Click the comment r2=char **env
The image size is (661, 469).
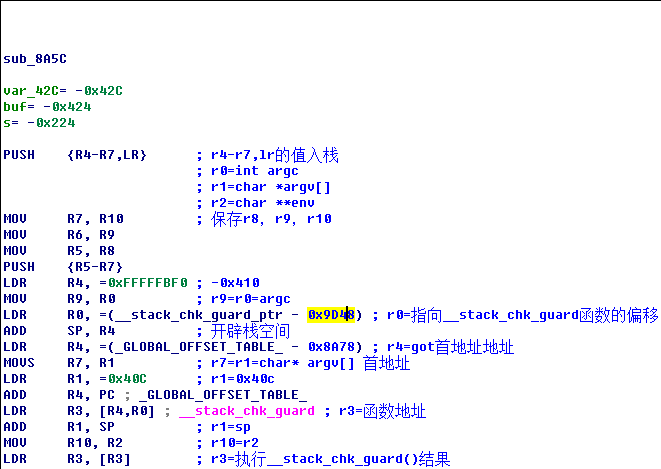pyautogui.click(x=263, y=203)
